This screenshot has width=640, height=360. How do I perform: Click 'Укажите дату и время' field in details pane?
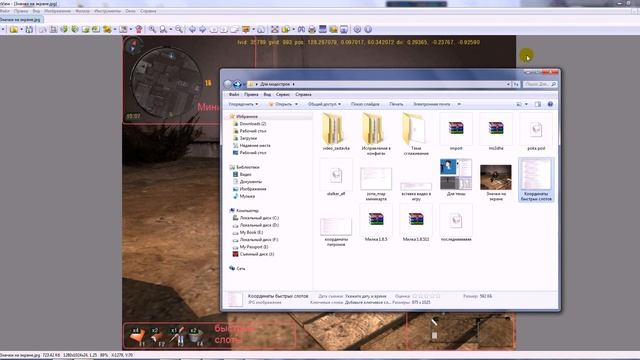pyautogui.click(x=366, y=296)
